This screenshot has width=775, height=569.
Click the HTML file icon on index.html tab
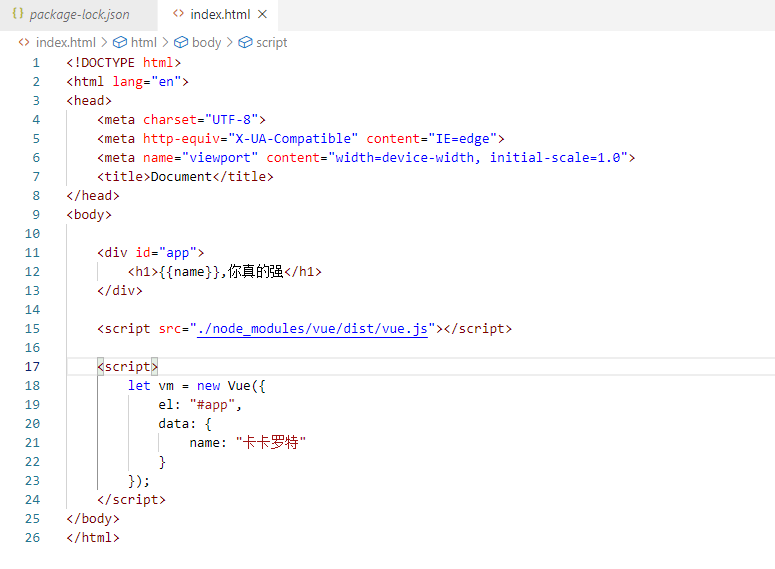[178, 15]
